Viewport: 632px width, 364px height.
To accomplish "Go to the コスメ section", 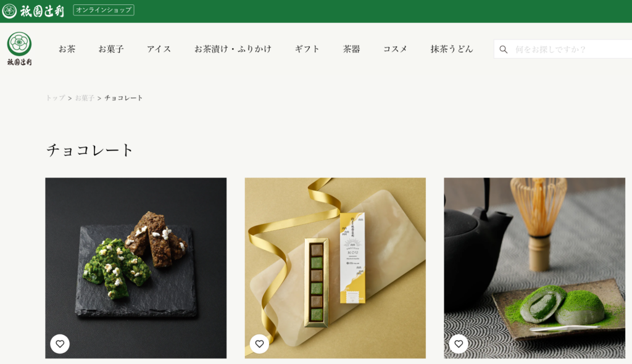I will 395,49.
